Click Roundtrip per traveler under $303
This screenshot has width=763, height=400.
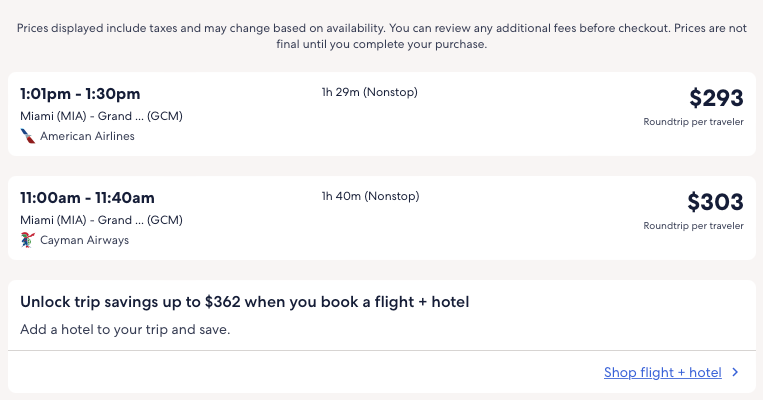tap(693, 226)
